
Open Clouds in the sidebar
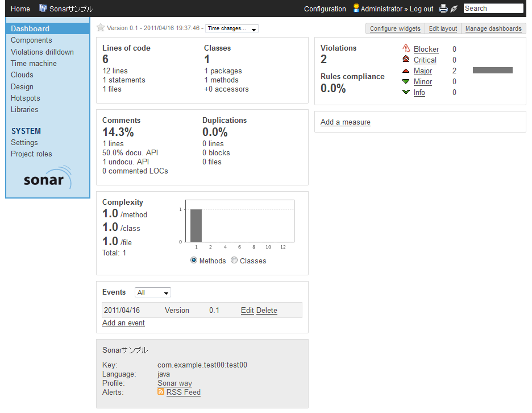coord(22,75)
